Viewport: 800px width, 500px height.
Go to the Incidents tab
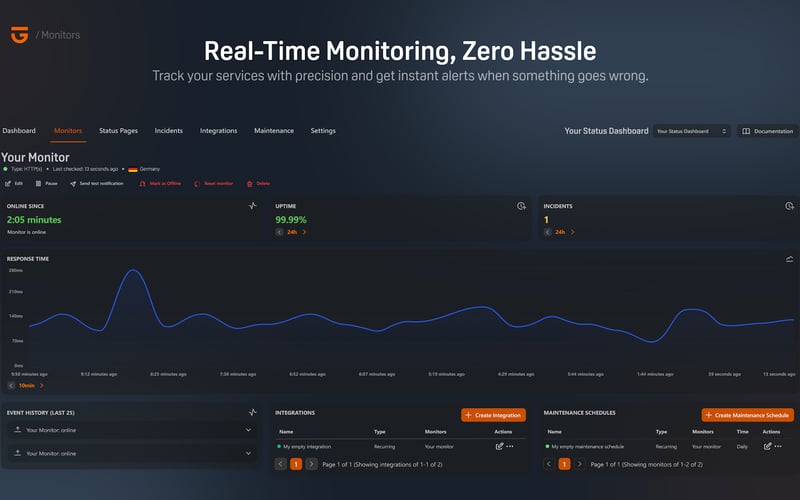(x=168, y=131)
